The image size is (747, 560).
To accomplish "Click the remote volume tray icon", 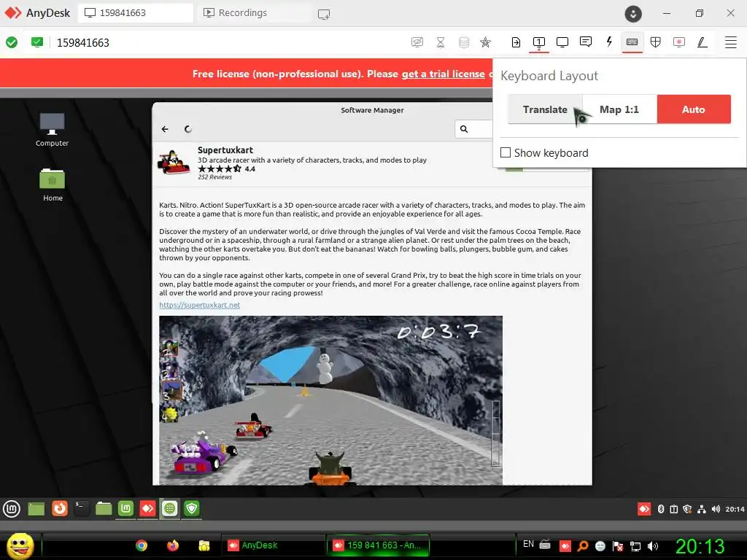I will (716, 509).
